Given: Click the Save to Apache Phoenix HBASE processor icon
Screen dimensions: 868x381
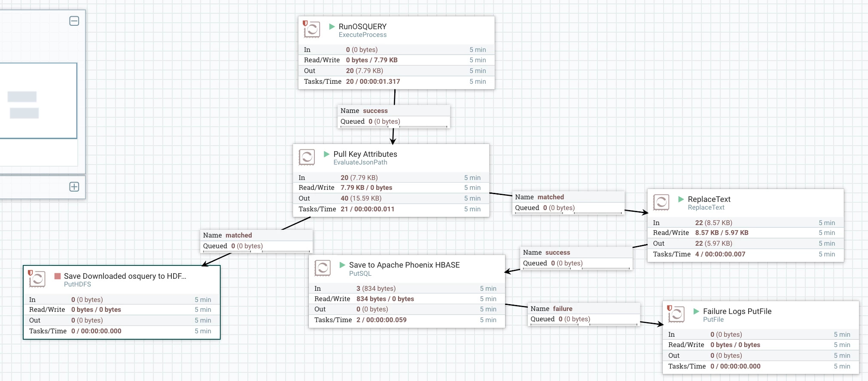Looking at the screenshot, I should coord(323,268).
